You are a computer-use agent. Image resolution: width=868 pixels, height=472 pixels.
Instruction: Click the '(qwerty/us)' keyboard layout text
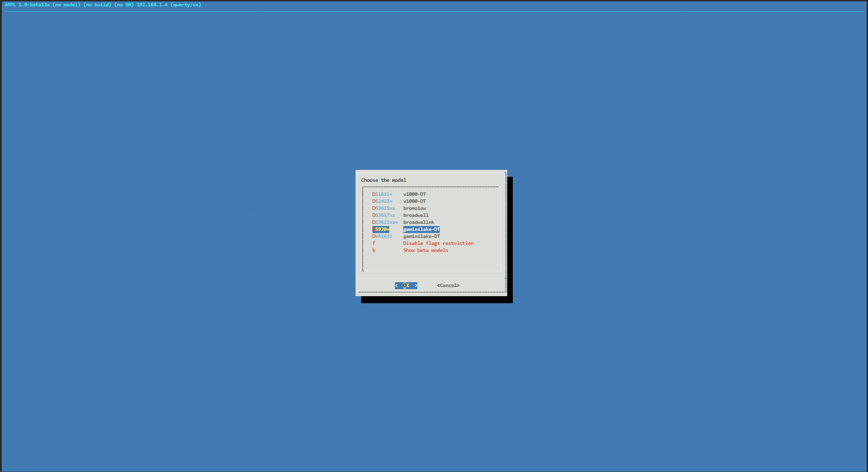(x=186, y=5)
